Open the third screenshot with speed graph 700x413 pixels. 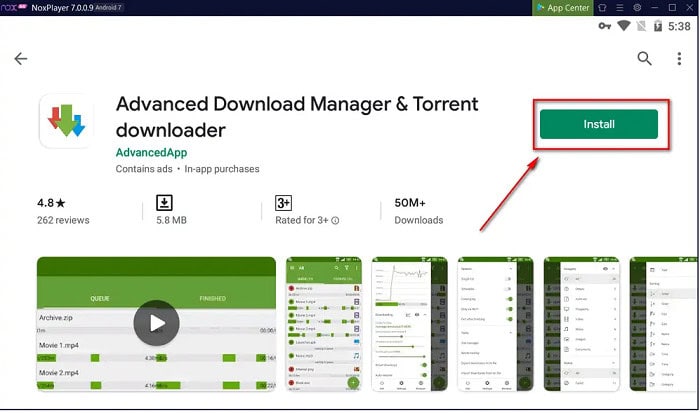[409, 324]
